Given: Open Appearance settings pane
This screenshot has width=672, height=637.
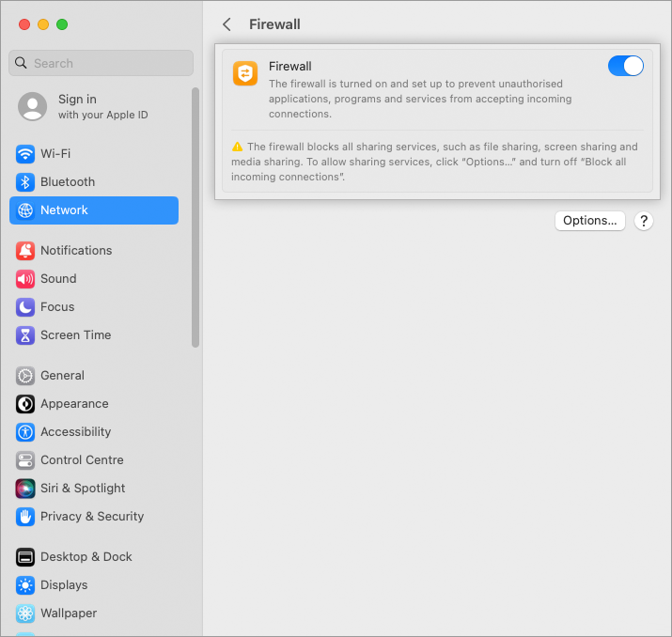Looking at the screenshot, I should 74,403.
